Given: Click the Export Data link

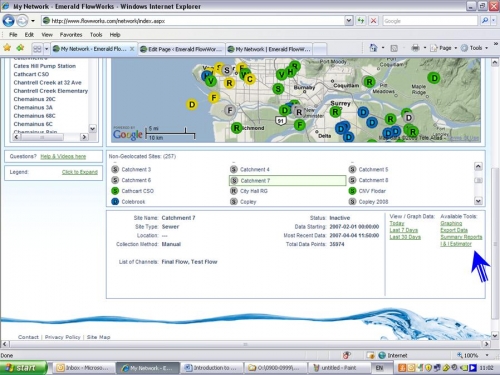Looking at the screenshot, I should 454,230.
